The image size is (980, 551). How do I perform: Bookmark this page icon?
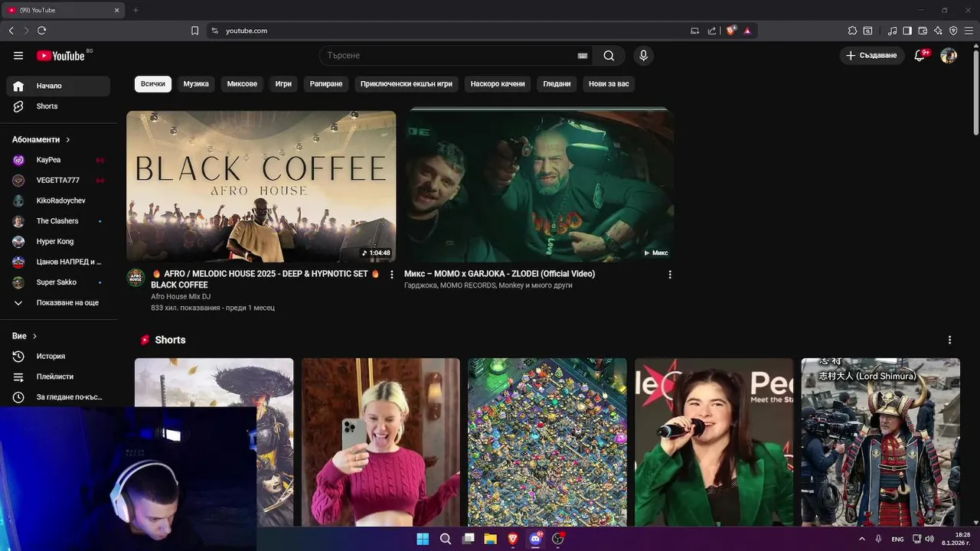click(194, 31)
